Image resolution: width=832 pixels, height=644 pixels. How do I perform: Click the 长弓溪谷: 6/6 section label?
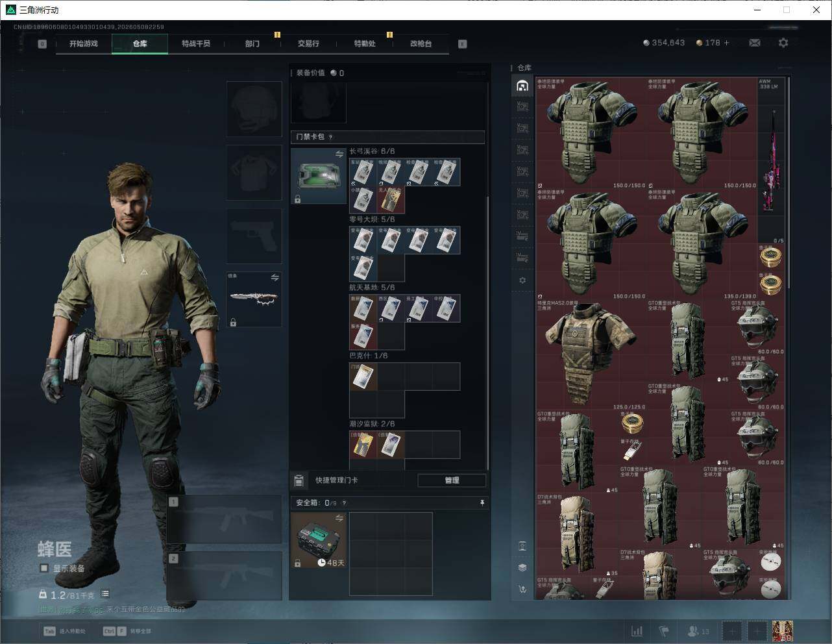(x=372, y=151)
